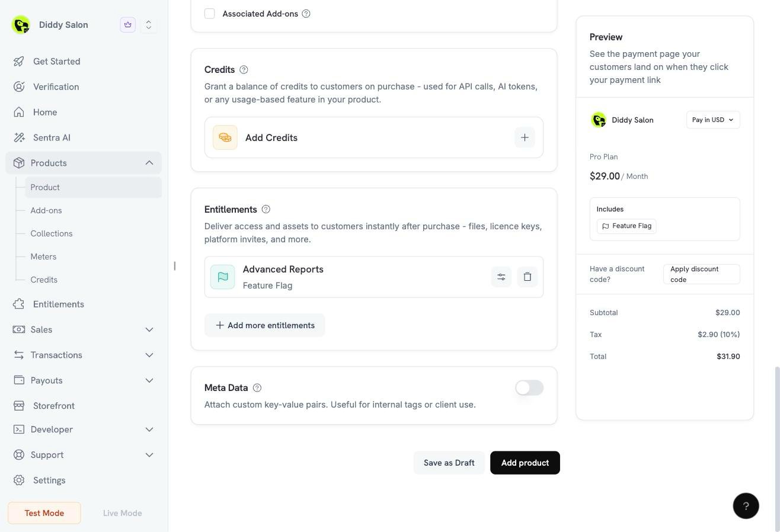This screenshot has width=780, height=532.
Task: Click the $31.90 total value
Action: pyautogui.click(x=728, y=357)
